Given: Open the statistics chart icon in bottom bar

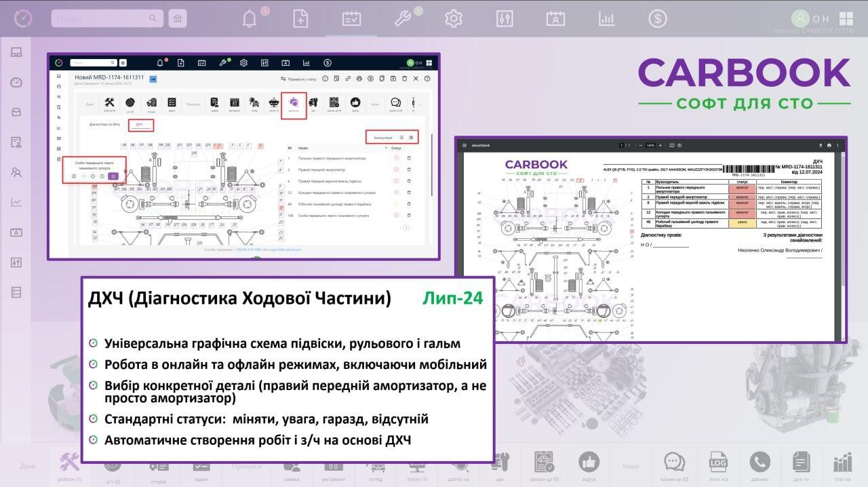Looking at the screenshot, I should coord(843,463).
